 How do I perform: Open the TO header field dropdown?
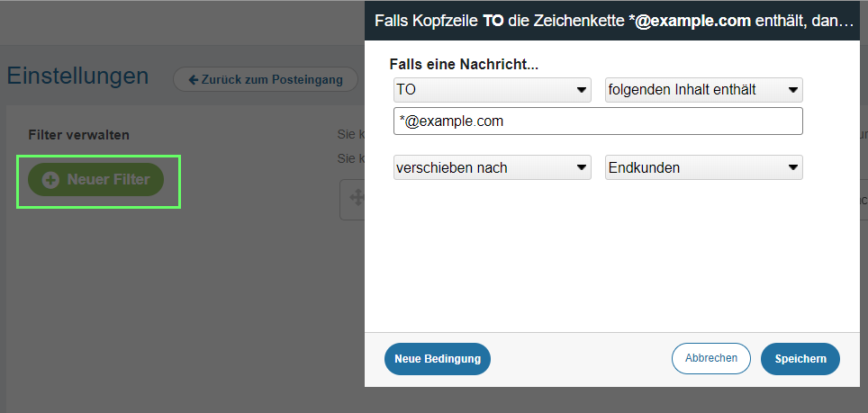click(x=492, y=90)
